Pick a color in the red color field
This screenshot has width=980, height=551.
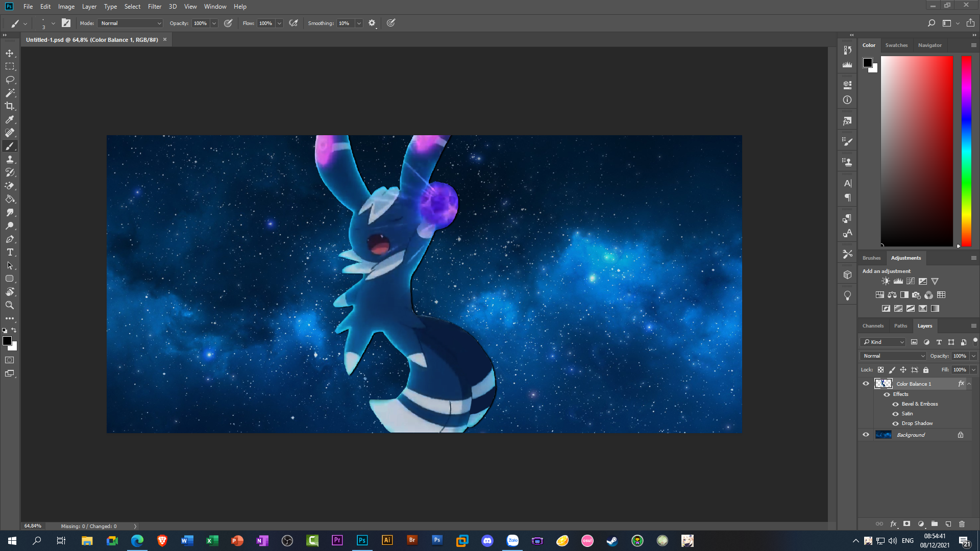point(917,151)
